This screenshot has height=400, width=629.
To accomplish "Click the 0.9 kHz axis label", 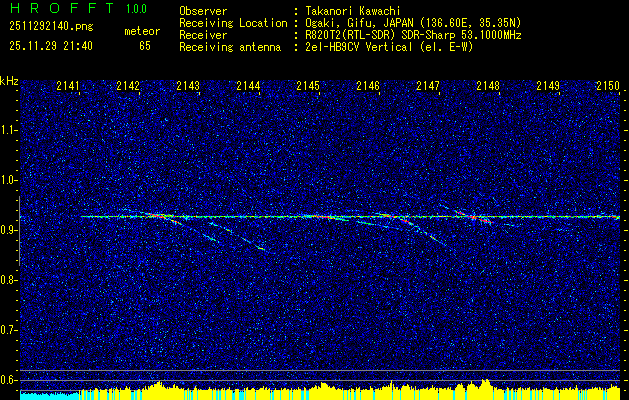I will (8, 230).
